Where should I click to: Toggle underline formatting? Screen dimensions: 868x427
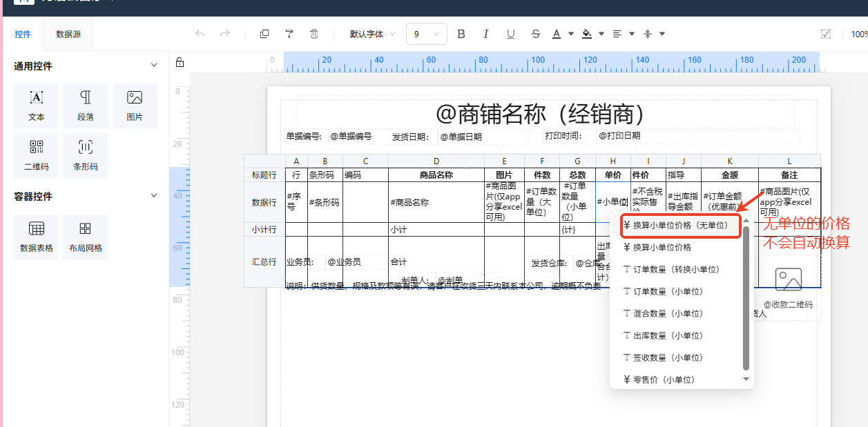tap(511, 34)
